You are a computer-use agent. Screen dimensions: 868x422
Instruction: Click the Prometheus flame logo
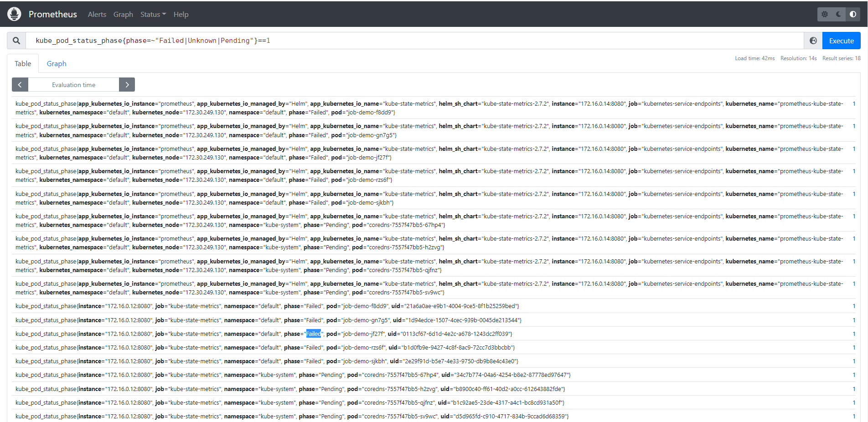14,14
